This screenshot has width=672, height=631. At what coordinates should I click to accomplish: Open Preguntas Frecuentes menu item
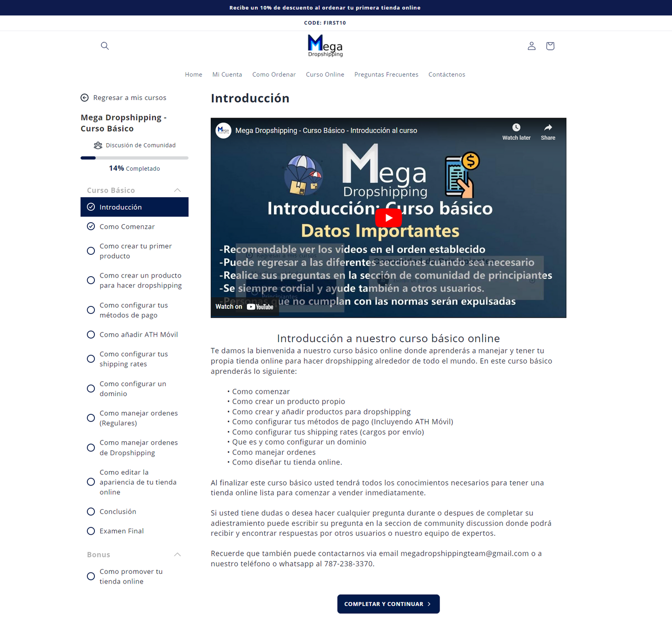386,74
